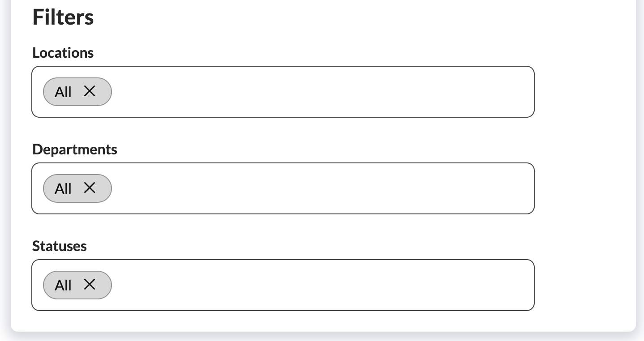Focus the empty area of Statuses box
Image resolution: width=644 pixels, height=341 pixels.
[313, 285]
